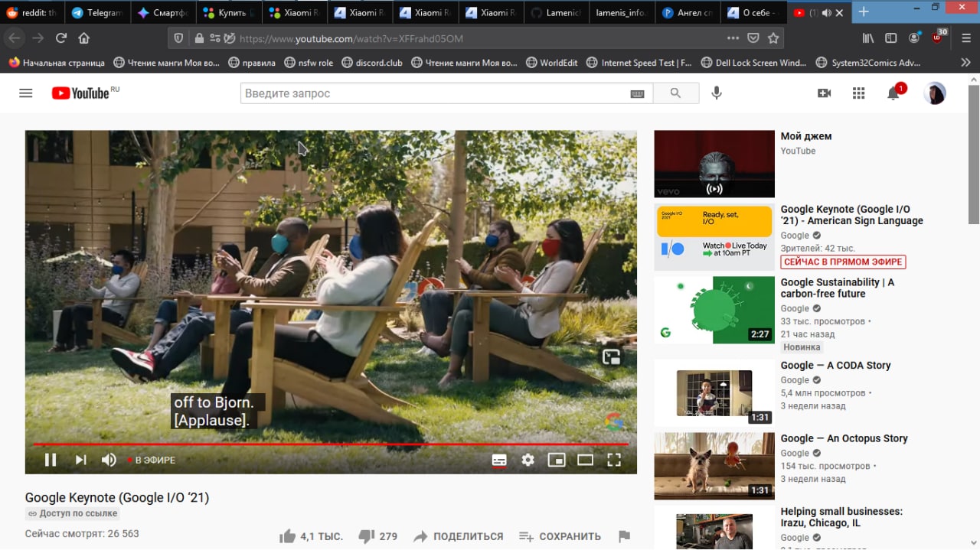Open the uBlock extension with badge 30
The width and height of the screenshot is (980, 550).
click(x=939, y=37)
